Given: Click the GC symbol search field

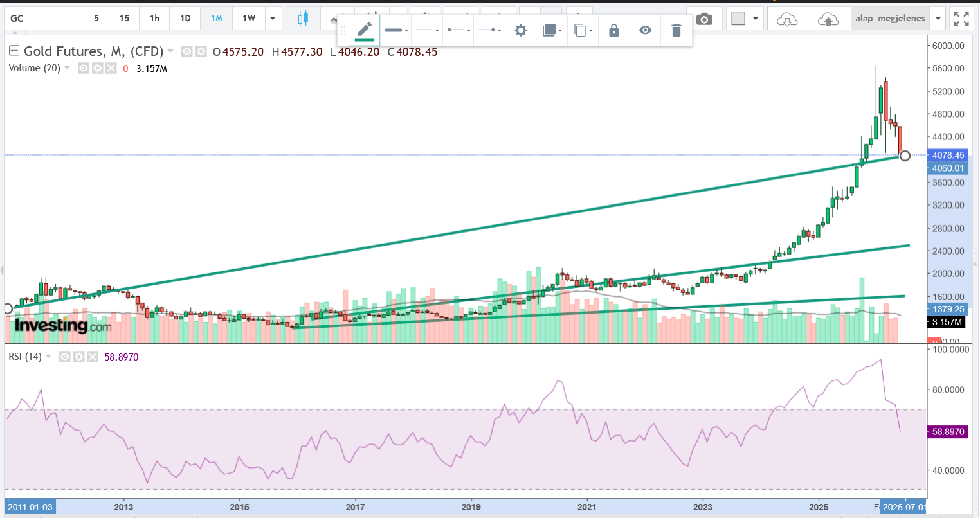Looking at the screenshot, I should pos(44,19).
